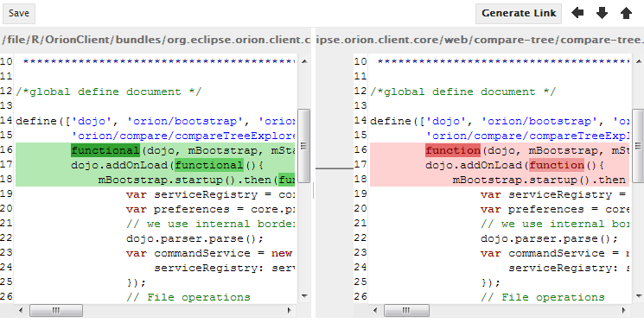Screen dimensions: 644x323
Task: Click highlighted 'function' on right line 17
Action: click(x=557, y=166)
